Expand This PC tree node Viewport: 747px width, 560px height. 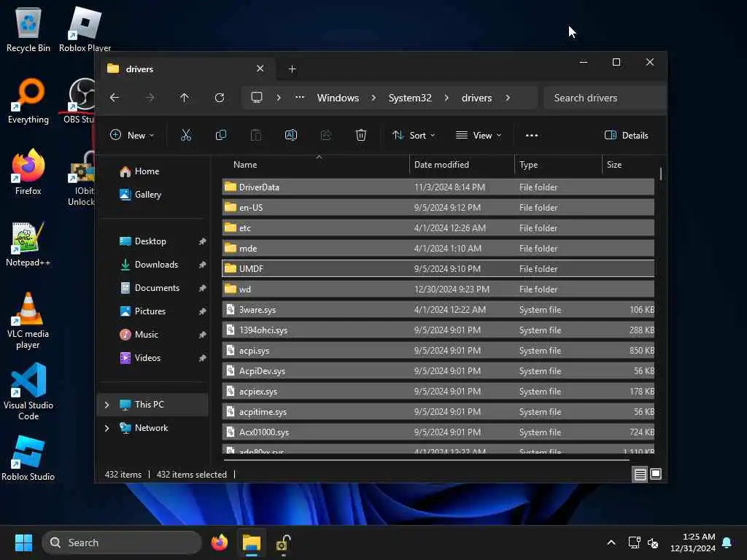(x=107, y=405)
